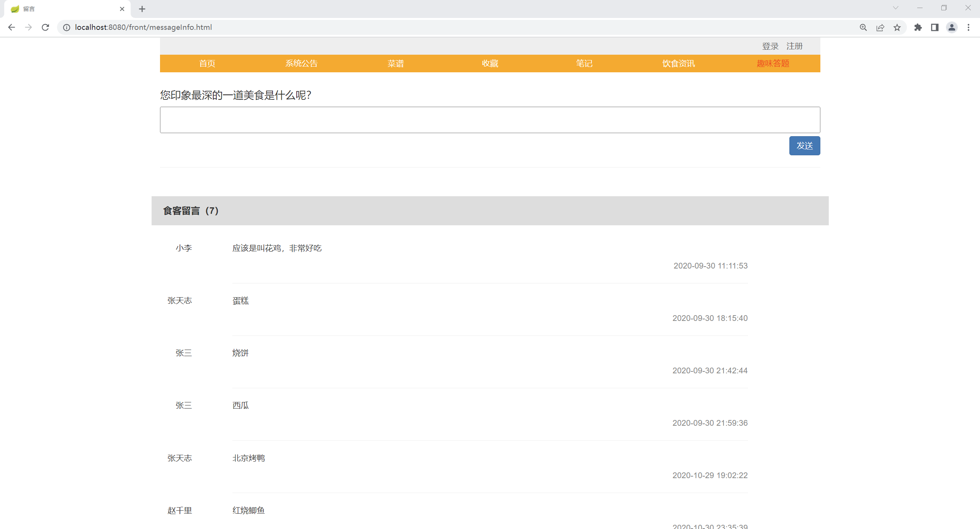Bookmark this page with the star icon

coord(897,28)
